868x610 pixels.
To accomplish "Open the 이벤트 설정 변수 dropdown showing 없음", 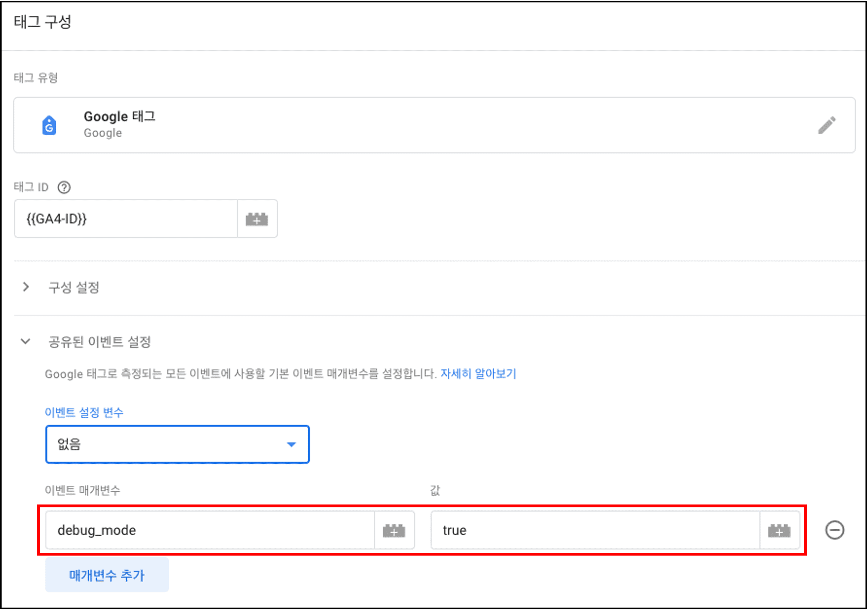I will (x=178, y=444).
